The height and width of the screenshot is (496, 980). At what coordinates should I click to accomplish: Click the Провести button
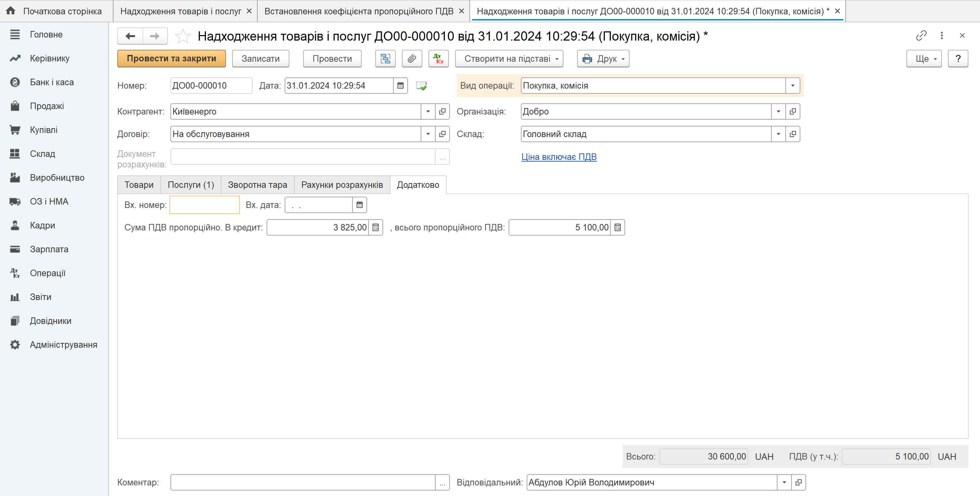click(332, 59)
